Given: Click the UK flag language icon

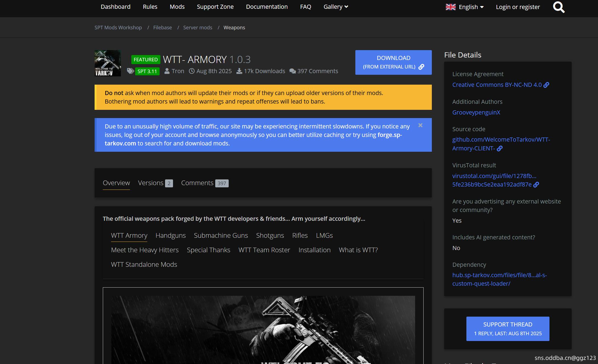Looking at the screenshot, I should pyautogui.click(x=450, y=7).
